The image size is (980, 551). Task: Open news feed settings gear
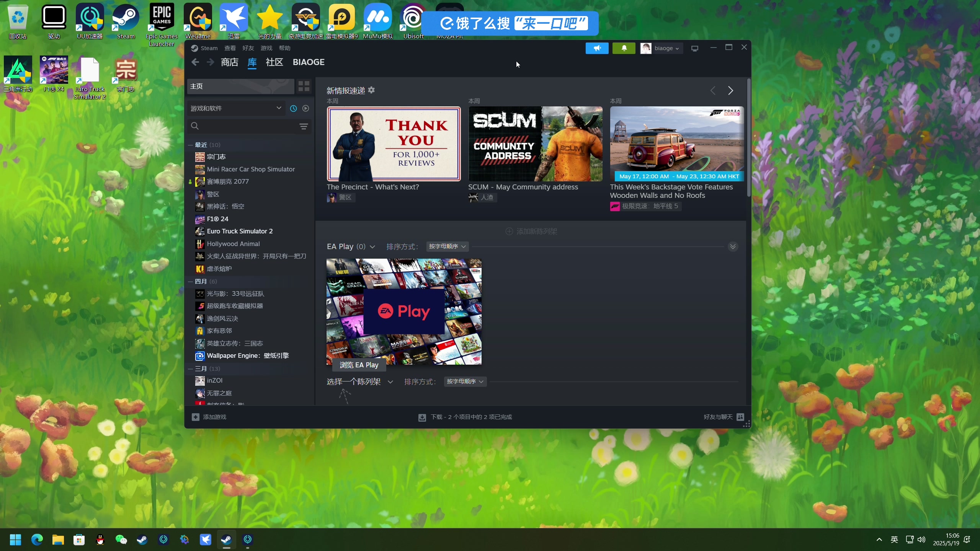click(x=371, y=90)
